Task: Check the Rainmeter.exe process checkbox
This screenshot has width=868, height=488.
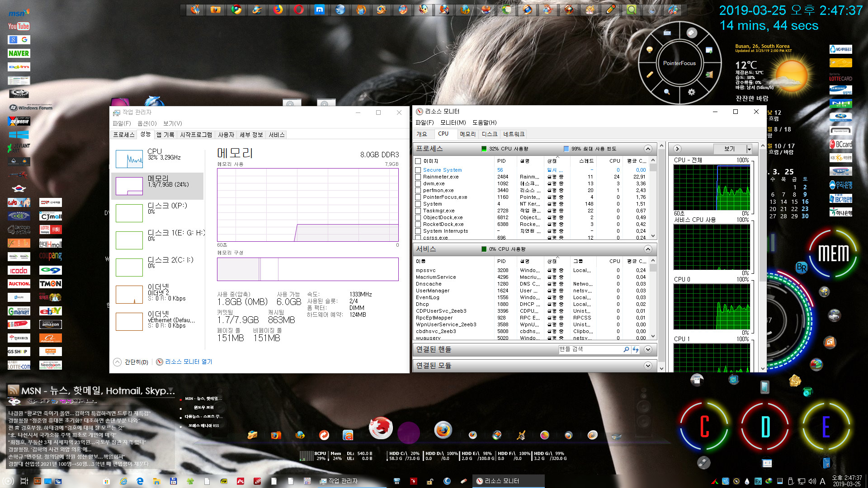Action: point(418,177)
